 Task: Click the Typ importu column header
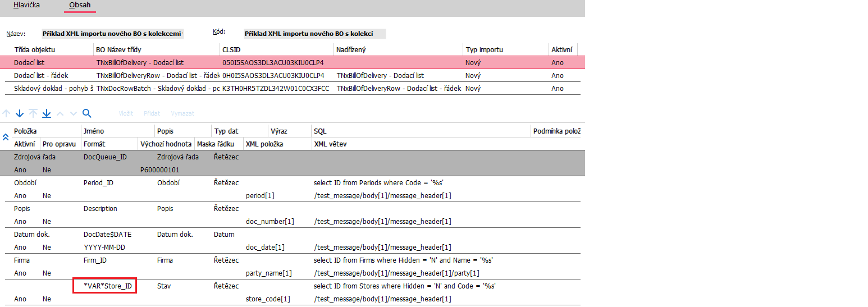click(x=484, y=50)
